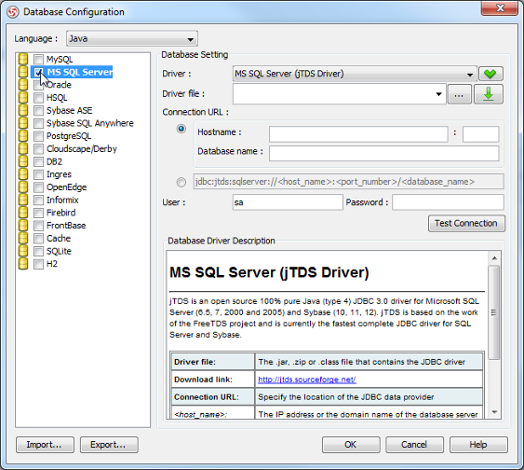Click the Password input field
This screenshot has width=524, height=470.
pyautogui.click(x=448, y=202)
